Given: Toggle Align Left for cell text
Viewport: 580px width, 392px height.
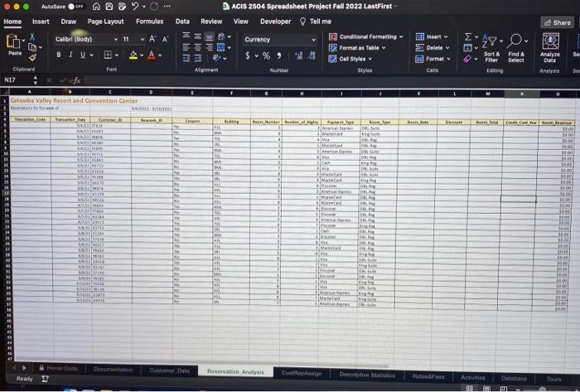Looking at the screenshot, I should (186, 47).
